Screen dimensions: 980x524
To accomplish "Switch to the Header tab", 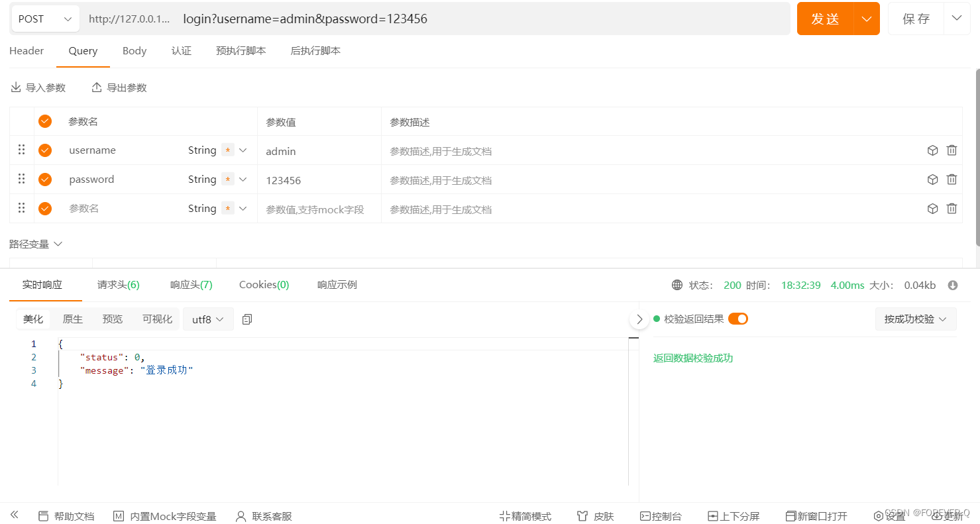I will point(27,51).
